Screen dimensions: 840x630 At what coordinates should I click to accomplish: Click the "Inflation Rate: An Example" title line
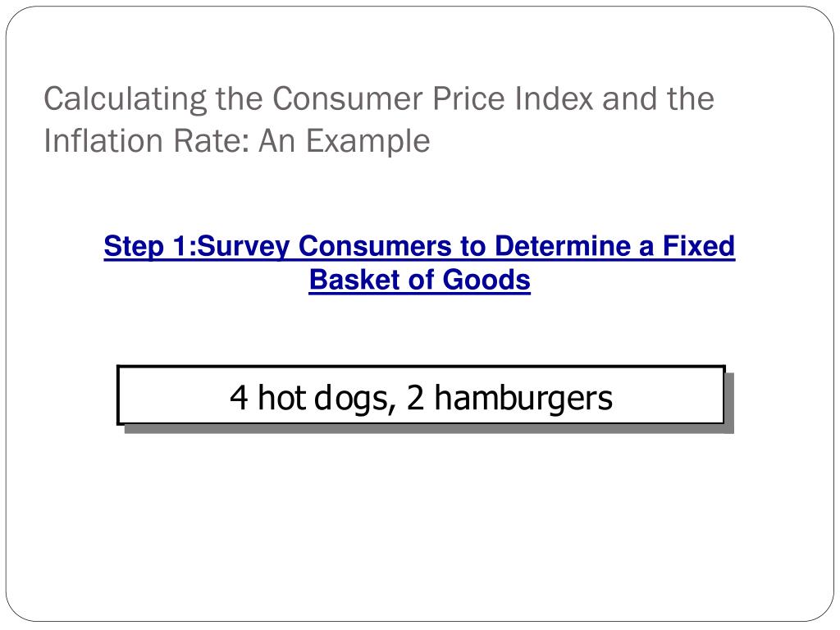click(237, 141)
